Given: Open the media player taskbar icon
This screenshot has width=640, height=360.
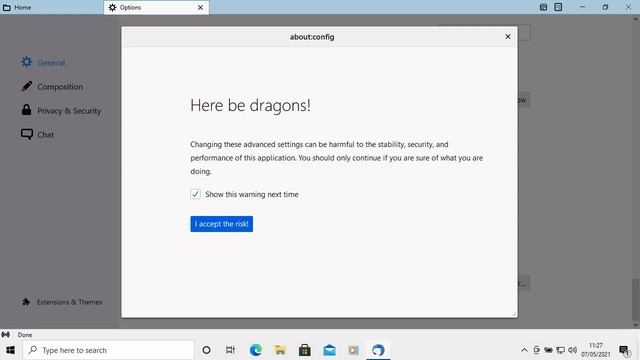Looking at the screenshot, I should 354,350.
